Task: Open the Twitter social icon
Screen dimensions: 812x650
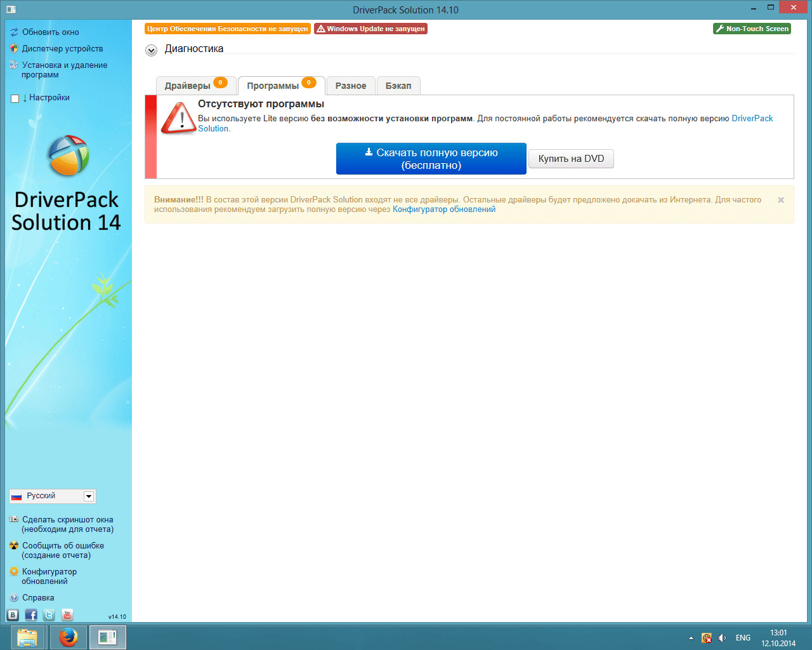Action: click(49, 614)
